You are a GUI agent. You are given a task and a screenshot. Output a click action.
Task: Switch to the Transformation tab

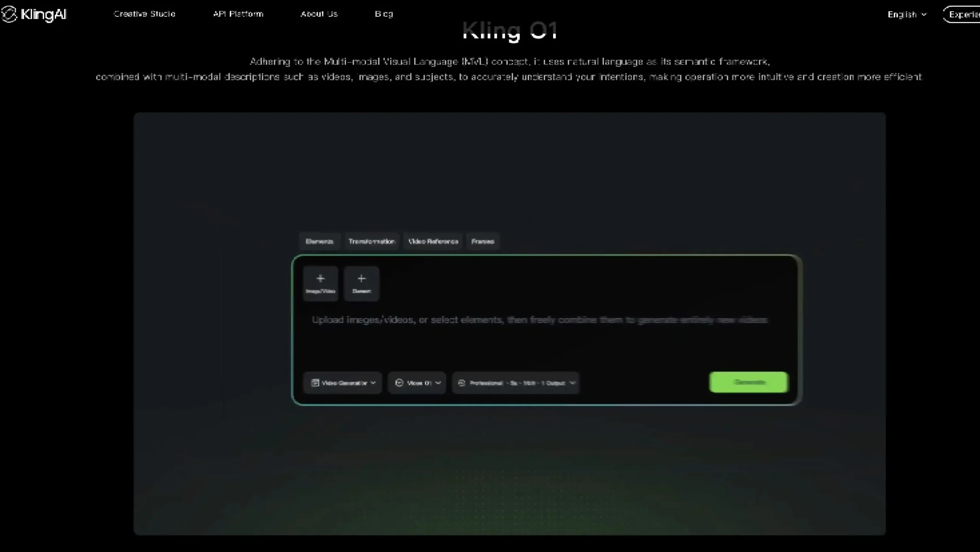[371, 241]
